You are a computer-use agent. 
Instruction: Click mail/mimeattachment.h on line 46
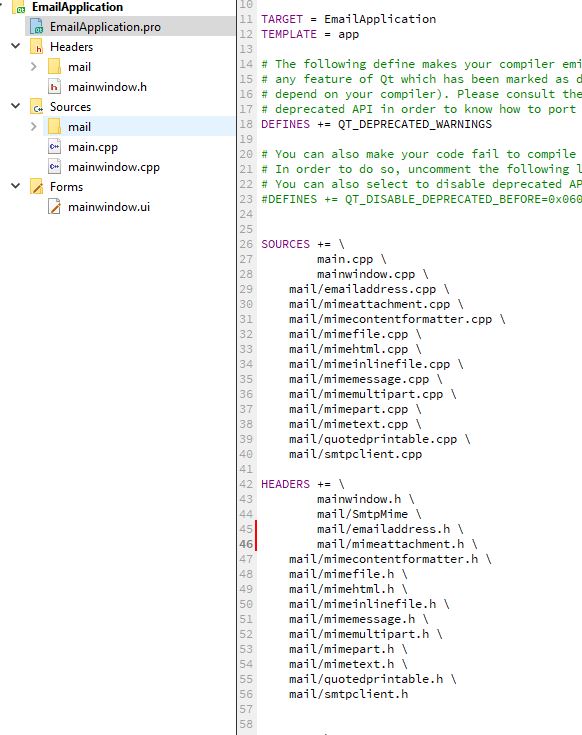(390, 544)
